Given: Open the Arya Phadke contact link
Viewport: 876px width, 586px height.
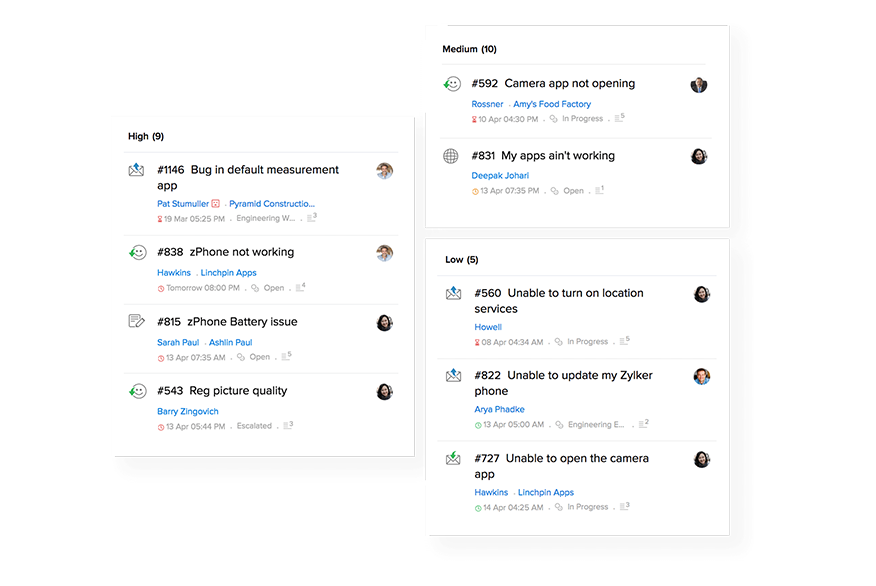Looking at the screenshot, I should [x=499, y=409].
